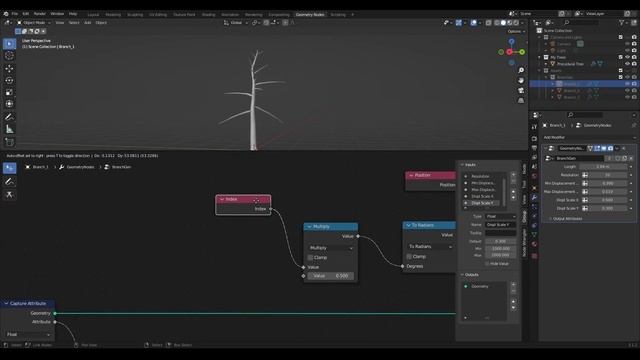Open Type Float dropdown in Inputs panel

pos(500,216)
